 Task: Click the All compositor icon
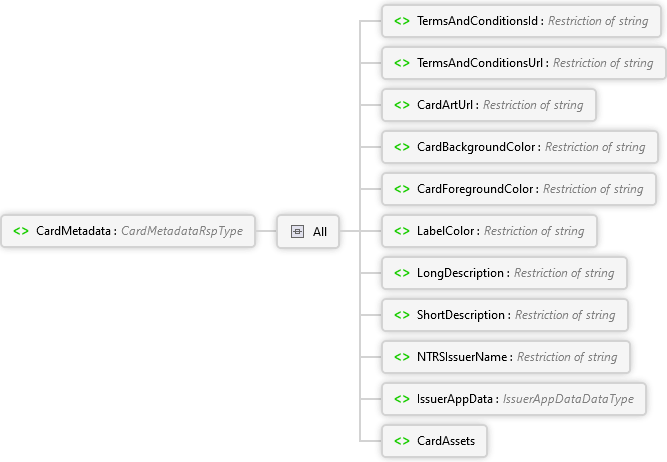pyautogui.click(x=297, y=231)
